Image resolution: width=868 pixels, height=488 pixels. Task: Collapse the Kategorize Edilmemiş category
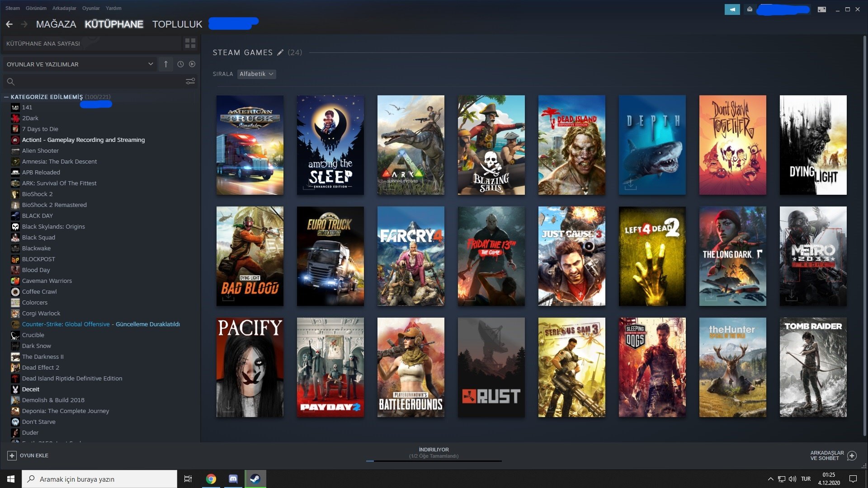pos(6,97)
